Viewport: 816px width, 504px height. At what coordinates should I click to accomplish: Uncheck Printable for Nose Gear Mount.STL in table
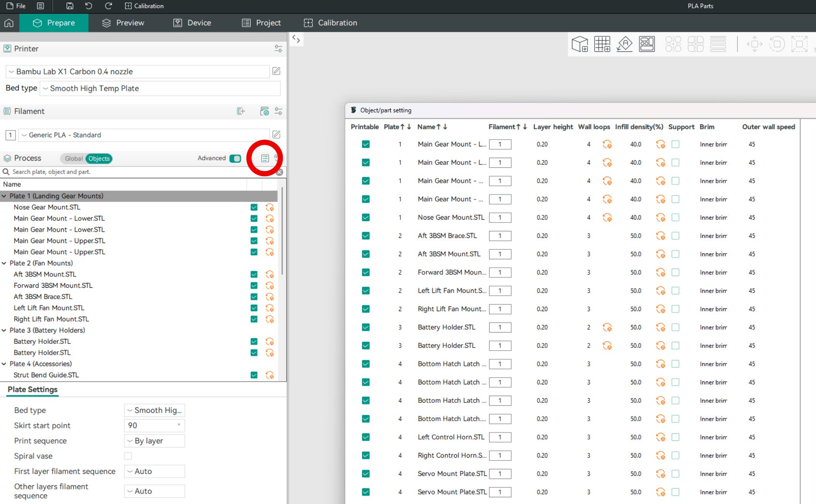[366, 217]
